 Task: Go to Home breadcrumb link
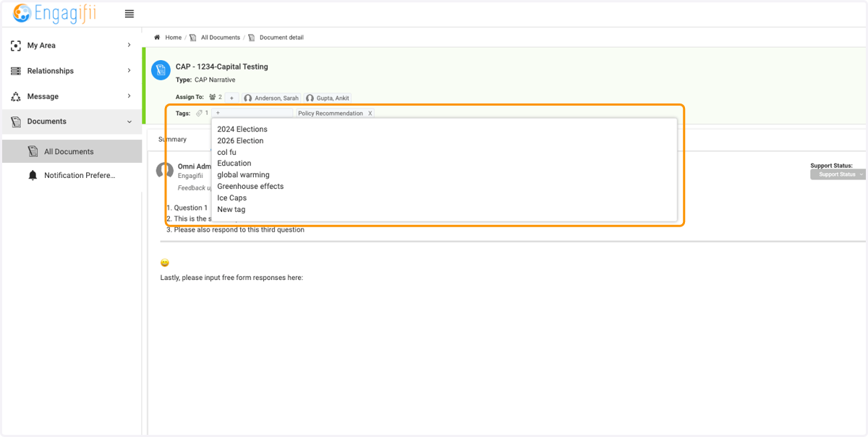pos(174,38)
